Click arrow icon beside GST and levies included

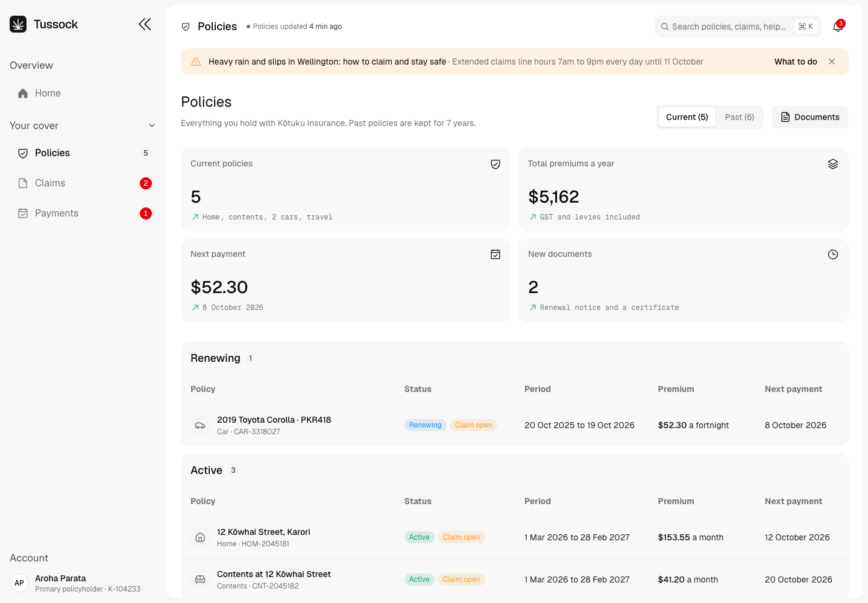(x=533, y=217)
